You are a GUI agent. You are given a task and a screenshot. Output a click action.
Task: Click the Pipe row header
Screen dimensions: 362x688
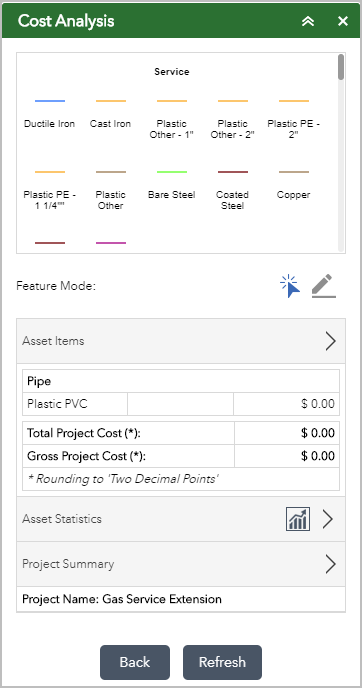click(181, 381)
